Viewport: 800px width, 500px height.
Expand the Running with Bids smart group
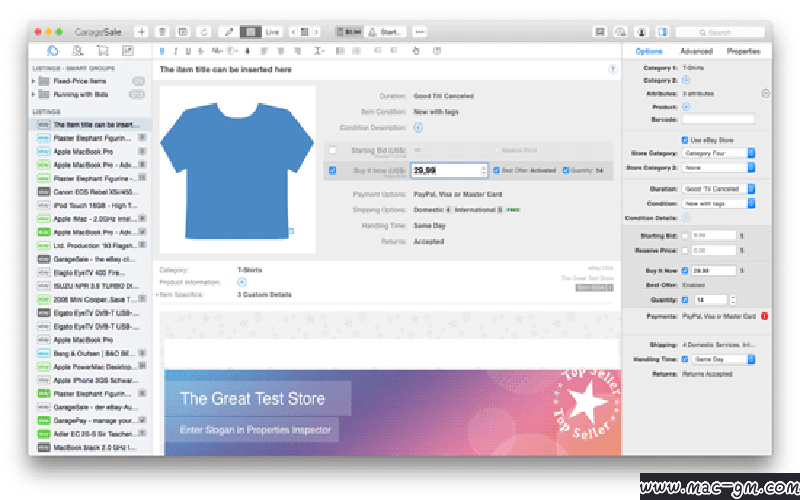click(x=34, y=94)
